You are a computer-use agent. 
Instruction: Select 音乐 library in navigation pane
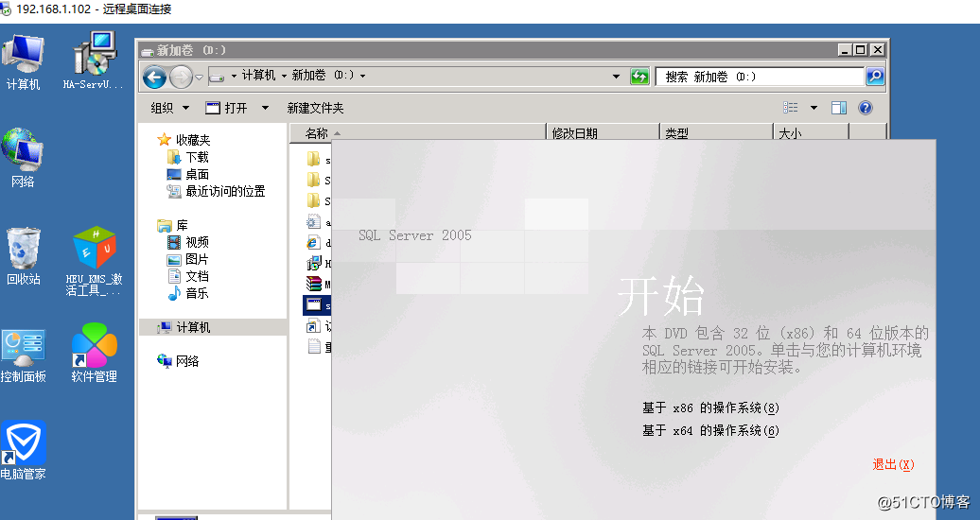pos(188,293)
